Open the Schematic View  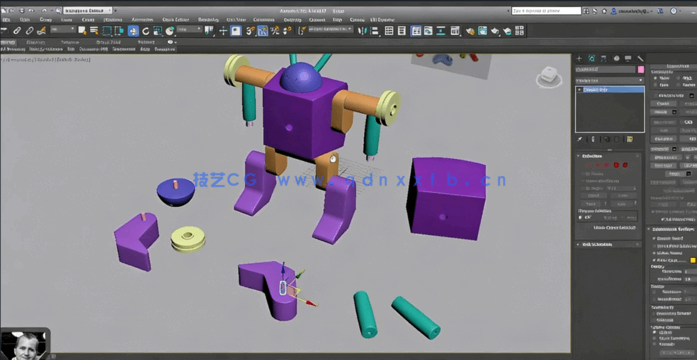pos(441,31)
